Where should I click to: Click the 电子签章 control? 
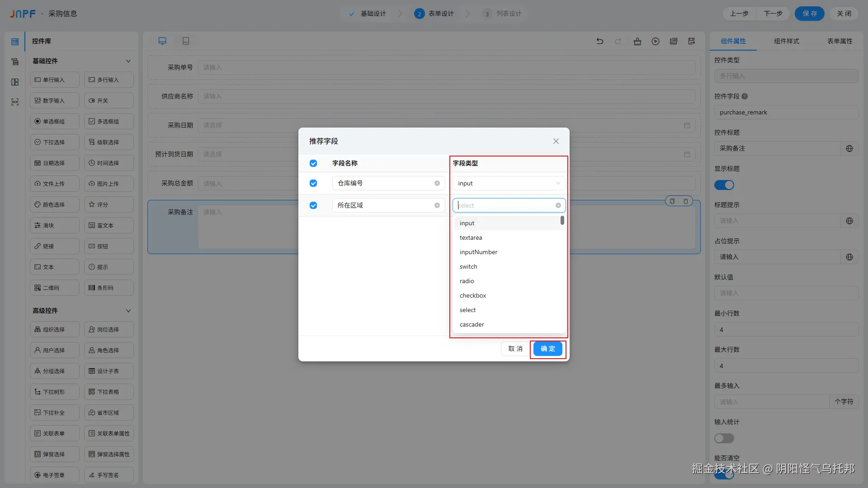(55, 475)
